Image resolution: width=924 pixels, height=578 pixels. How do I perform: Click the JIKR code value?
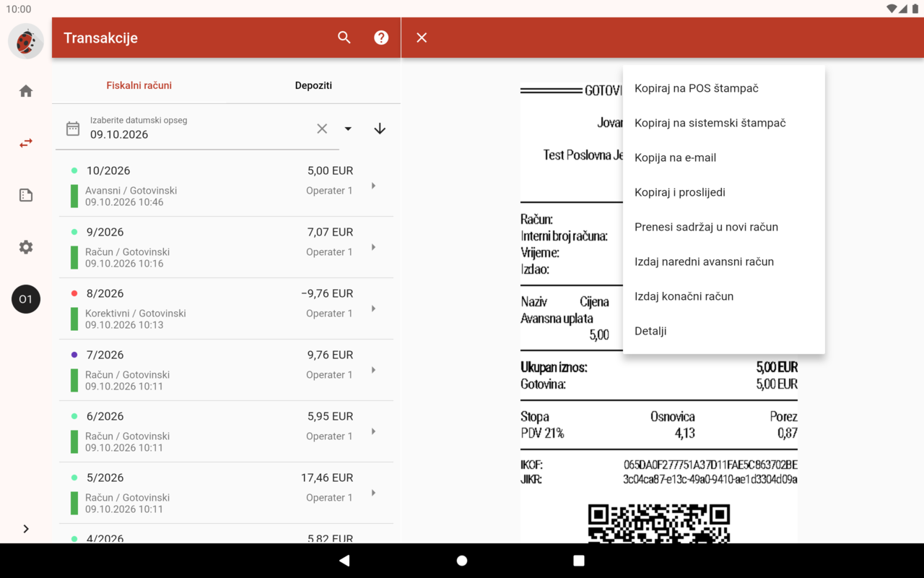click(x=710, y=479)
